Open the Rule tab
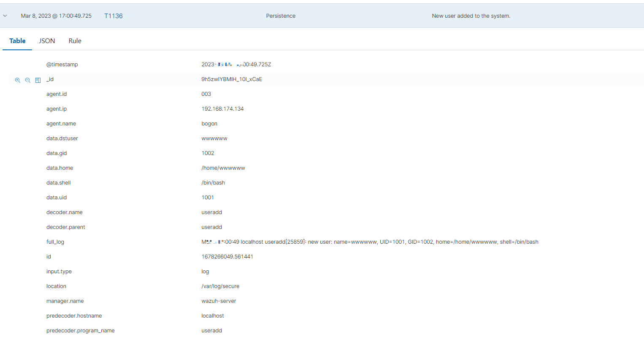Screen dimensions: 644x340 click(x=75, y=41)
